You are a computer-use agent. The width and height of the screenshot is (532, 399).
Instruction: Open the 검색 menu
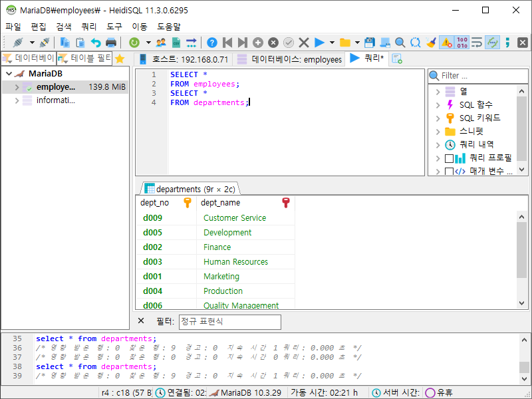[64, 27]
